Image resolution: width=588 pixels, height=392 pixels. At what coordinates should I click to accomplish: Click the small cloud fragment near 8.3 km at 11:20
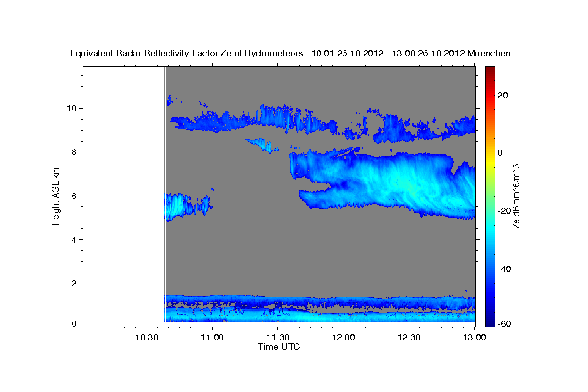click(262, 145)
